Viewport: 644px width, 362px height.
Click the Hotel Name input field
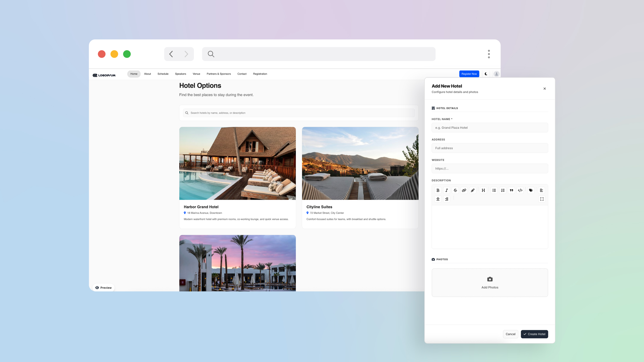pos(489,128)
